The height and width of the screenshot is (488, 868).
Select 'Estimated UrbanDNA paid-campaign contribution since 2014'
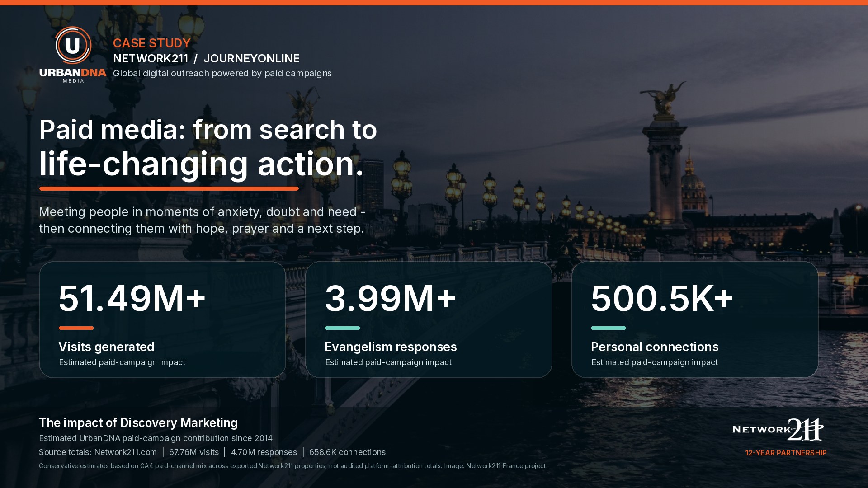[156, 438]
